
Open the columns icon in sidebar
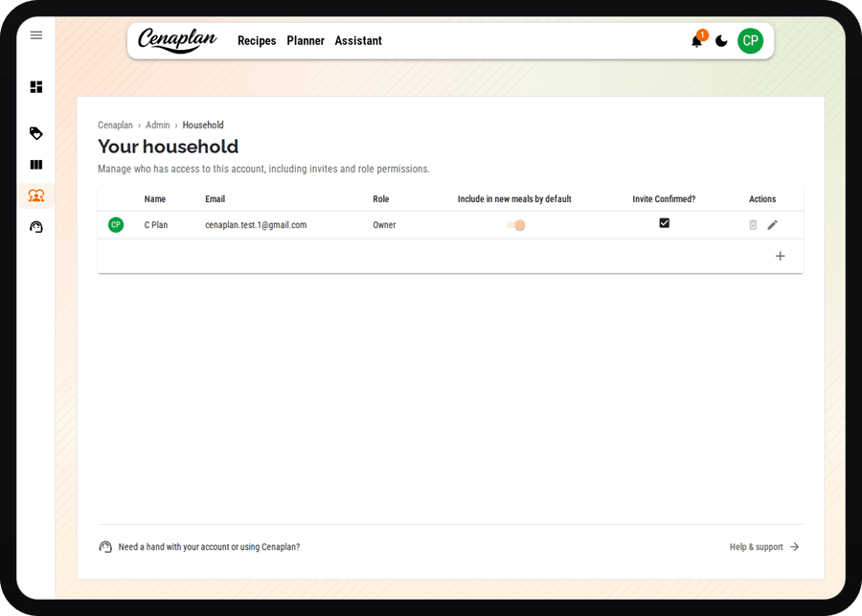click(36, 165)
